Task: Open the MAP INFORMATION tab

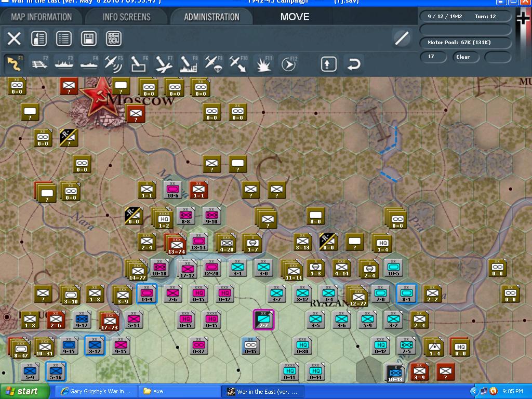Action: pyautogui.click(x=42, y=17)
